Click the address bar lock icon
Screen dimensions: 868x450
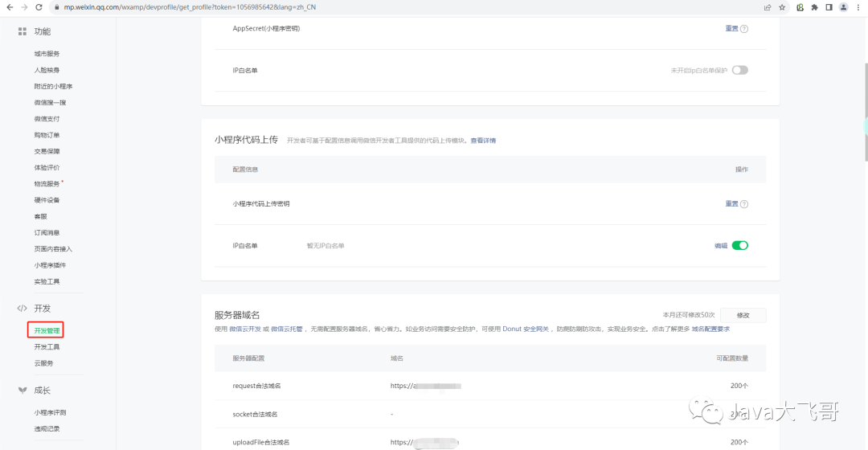[56, 7]
